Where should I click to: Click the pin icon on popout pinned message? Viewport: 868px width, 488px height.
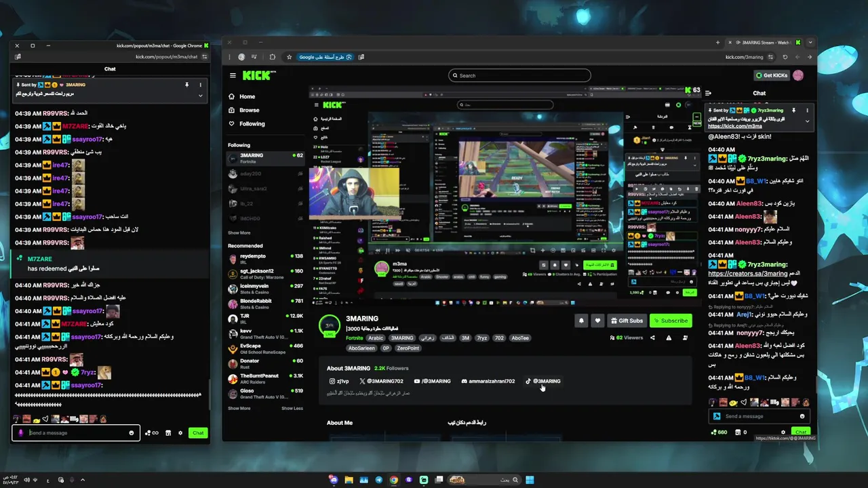coord(186,85)
